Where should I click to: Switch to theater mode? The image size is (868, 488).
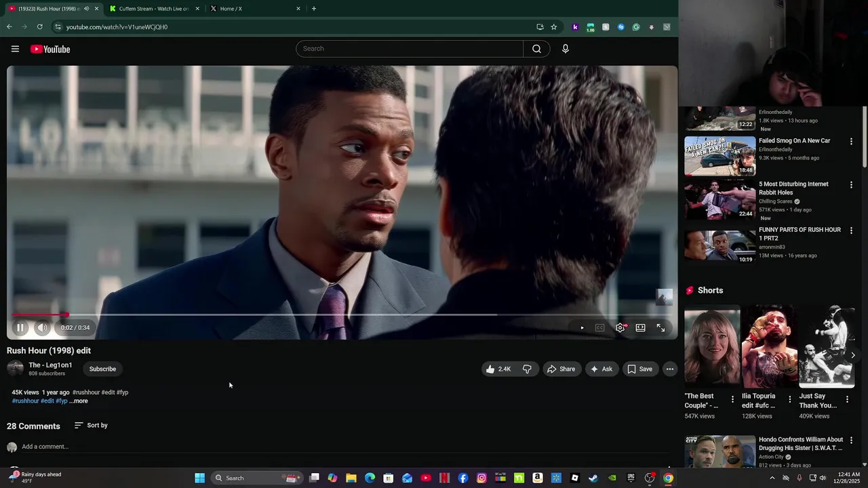pyautogui.click(x=640, y=328)
